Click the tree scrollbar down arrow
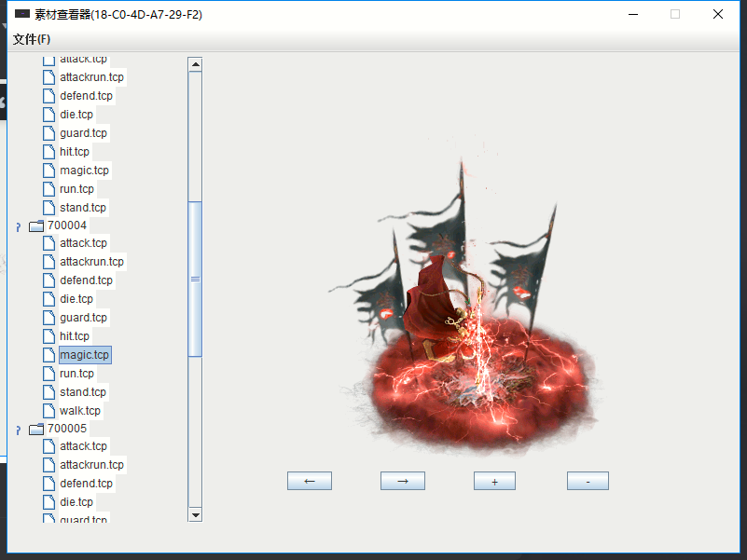Screen dimensions: 747x560 click(195, 514)
